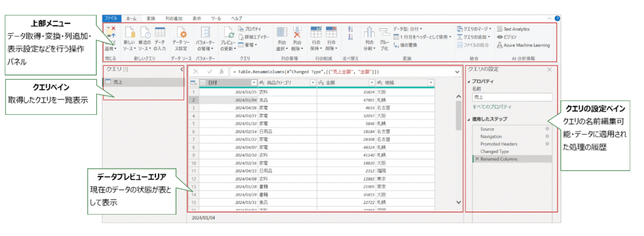Close the クエリの設定 pane
The width and height of the screenshot is (644, 236).
tap(550, 70)
